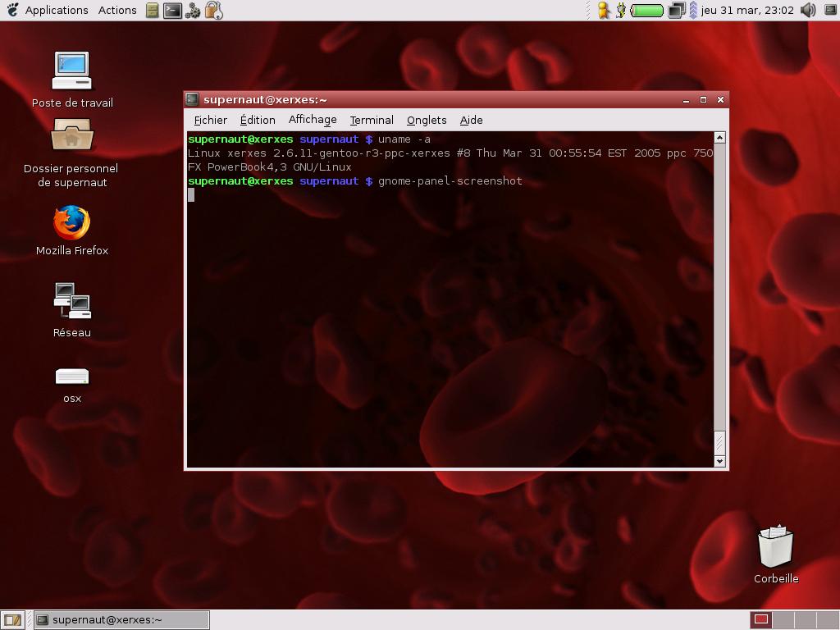Screen dimensions: 840x630
Task: Expand the Actions menu
Action: [x=117, y=10]
